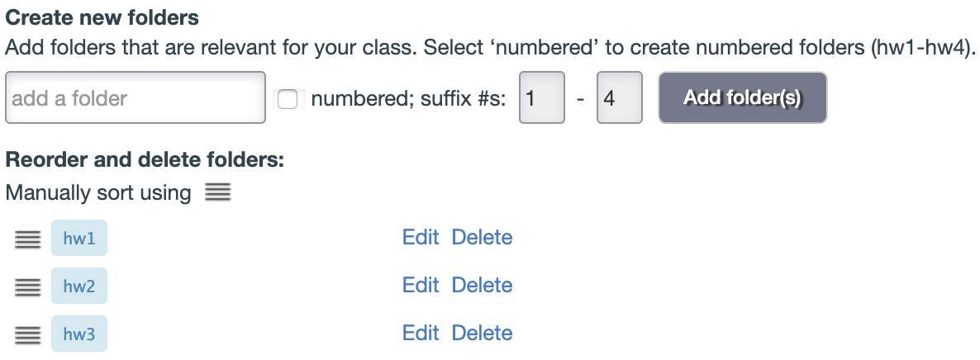This screenshot has width=980, height=360.
Task: Delete the hw1 folder
Action: point(482,238)
